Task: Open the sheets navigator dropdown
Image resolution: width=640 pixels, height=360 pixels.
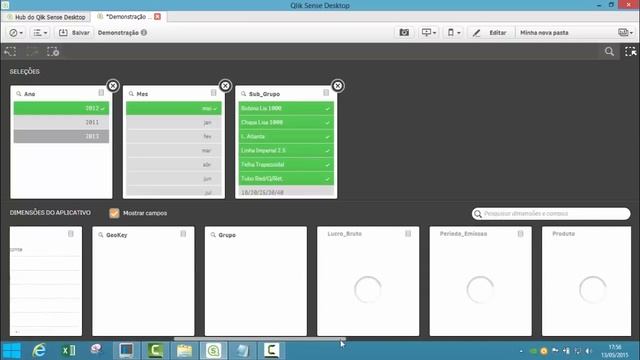Action: pyautogui.click(x=625, y=33)
